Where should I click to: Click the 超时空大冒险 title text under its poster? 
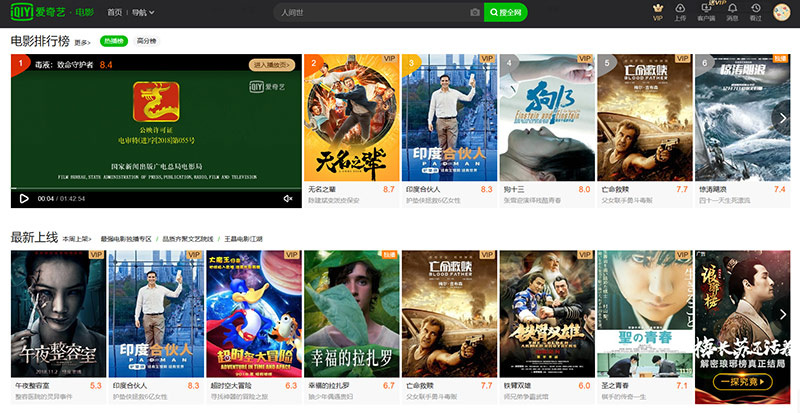tap(231, 386)
